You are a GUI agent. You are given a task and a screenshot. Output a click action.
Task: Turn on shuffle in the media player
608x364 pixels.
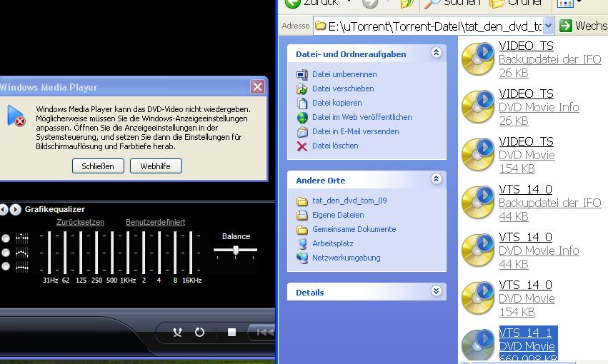coord(178,333)
